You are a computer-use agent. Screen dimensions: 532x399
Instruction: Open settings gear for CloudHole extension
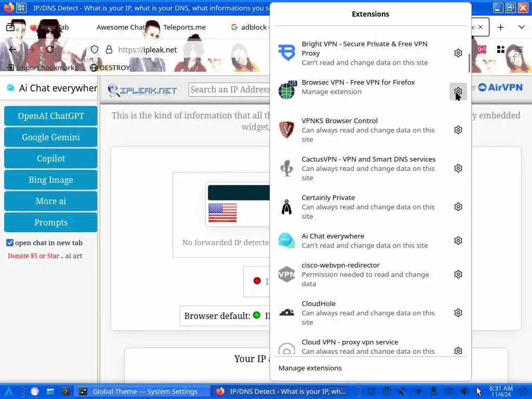(458, 313)
